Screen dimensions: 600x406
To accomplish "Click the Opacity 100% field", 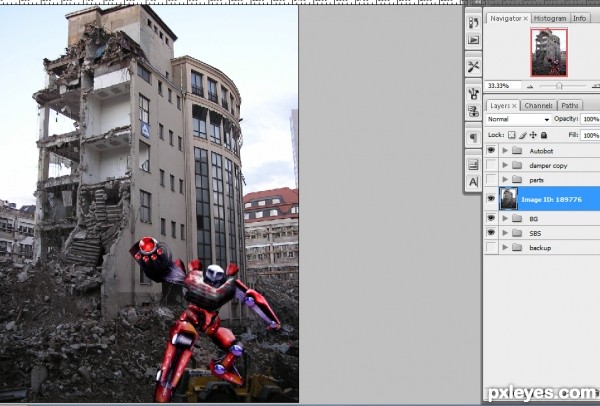I will tap(590, 119).
